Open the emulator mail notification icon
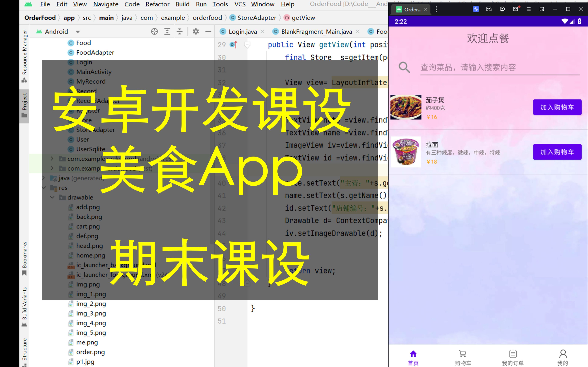Viewport: 588px width, 367px height. tap(516, 9)
